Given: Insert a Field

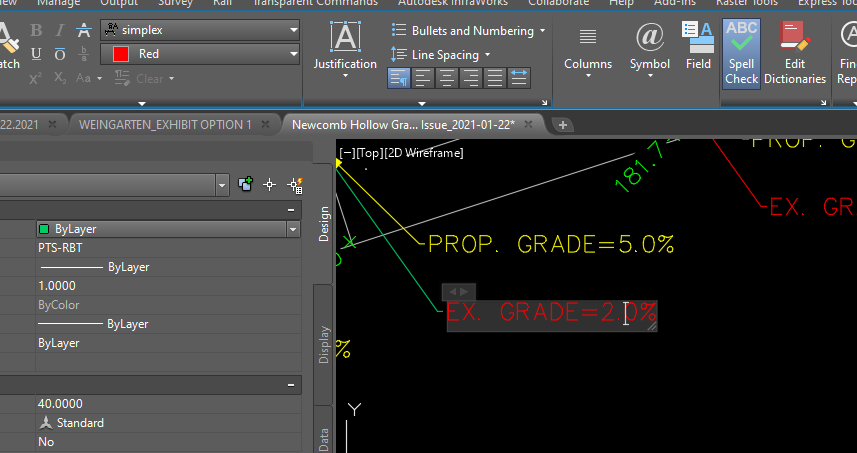Looking at the screenshot, I should coord(698,46).
